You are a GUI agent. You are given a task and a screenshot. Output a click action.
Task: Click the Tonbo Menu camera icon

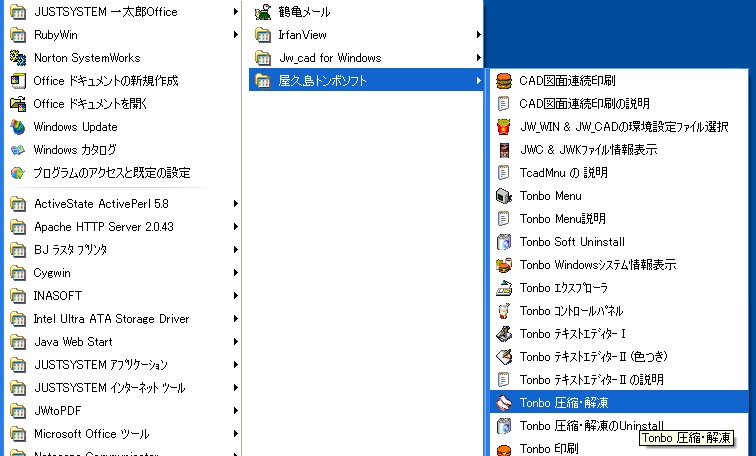coord(503,196)
